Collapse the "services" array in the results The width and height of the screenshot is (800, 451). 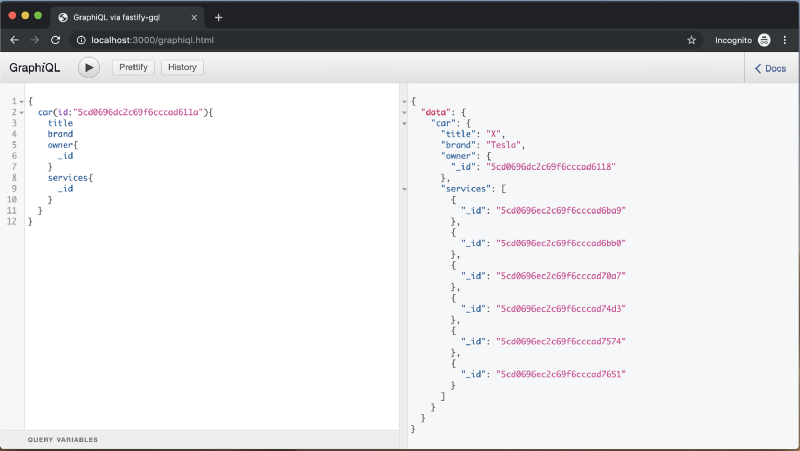point(403,188)
